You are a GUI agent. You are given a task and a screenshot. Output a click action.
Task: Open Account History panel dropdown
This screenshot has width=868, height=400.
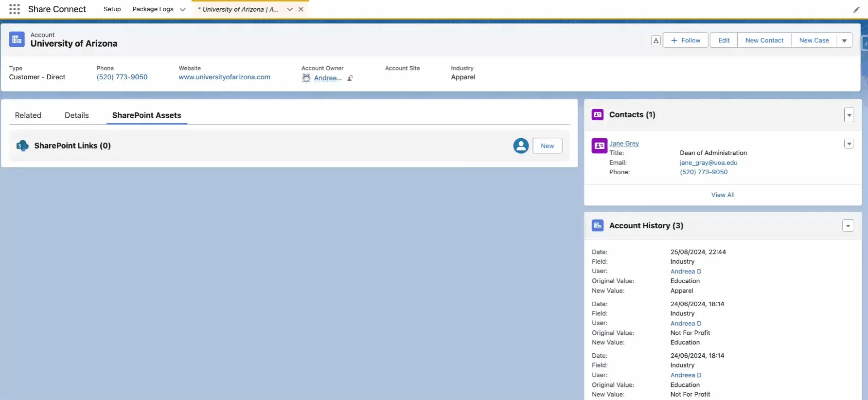(848, 226)
